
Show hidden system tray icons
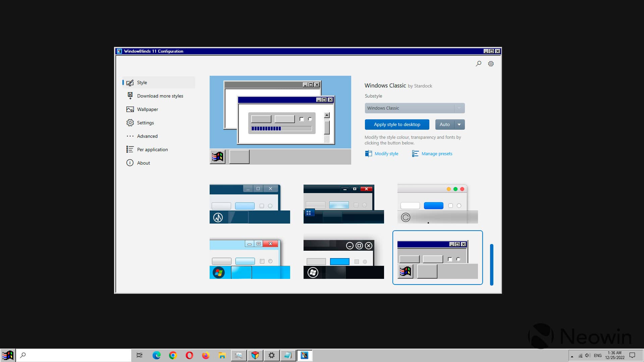point(572,356)
